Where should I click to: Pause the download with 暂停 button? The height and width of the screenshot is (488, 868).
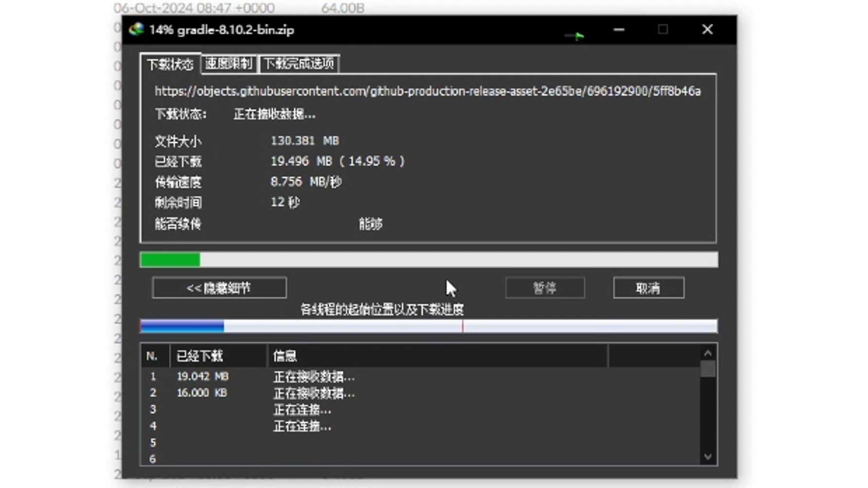click(x=545, y=288)
